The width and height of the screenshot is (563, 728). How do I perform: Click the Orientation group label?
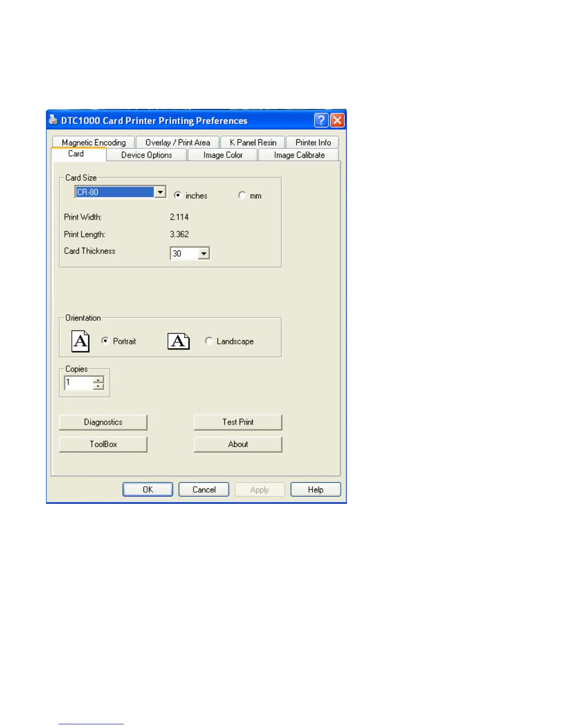point(83,318)
